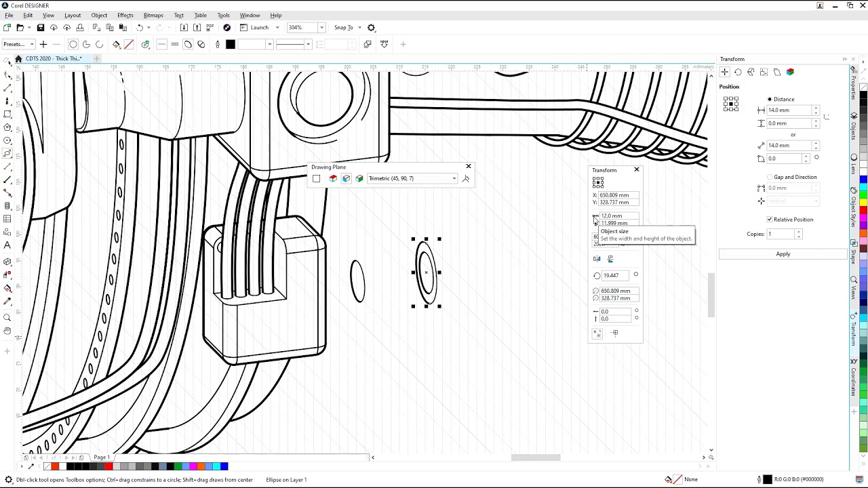Click the Pie shape icon in the property bar
868x488 pixels.
[x=86, y=45]
